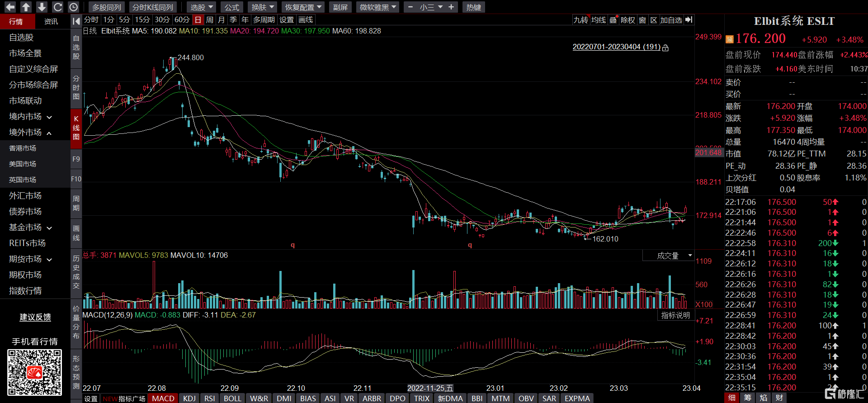
Task: Collapse the 境外市场 sidebar group
Action: coord(30,133)
